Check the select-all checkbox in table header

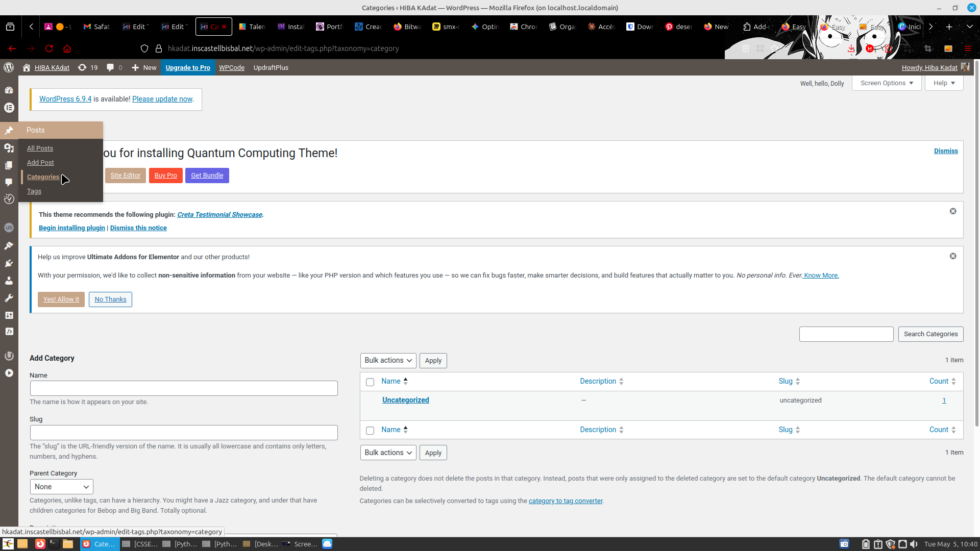click(x=370, y=382)
